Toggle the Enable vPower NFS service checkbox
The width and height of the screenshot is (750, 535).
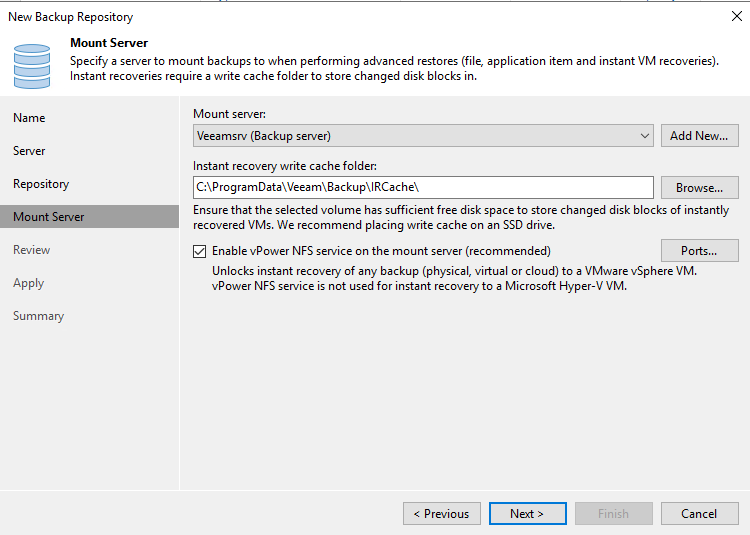tap(200, 251)
